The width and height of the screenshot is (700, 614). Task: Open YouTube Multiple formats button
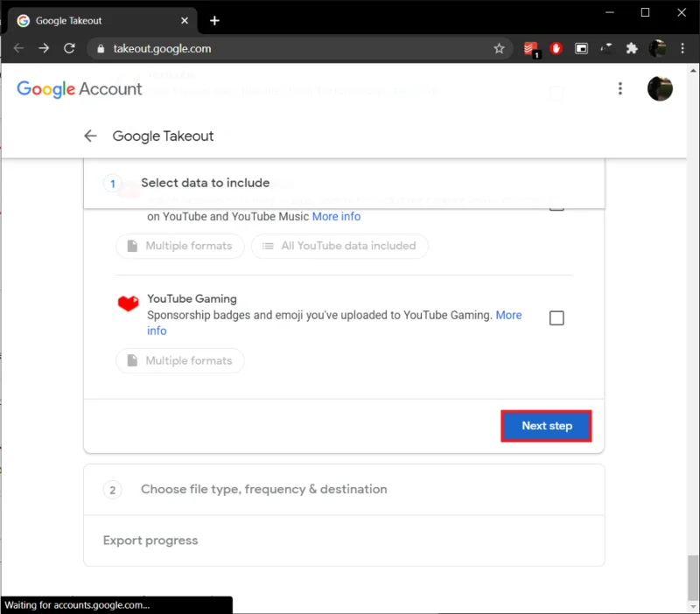coord(180,246)
